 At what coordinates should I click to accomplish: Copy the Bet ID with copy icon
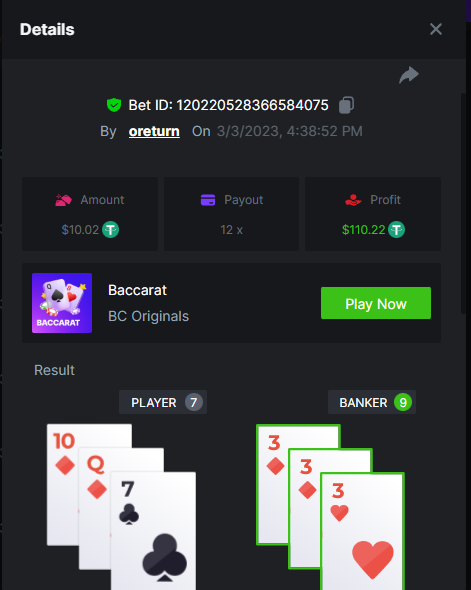pyautogui.click(x=346, y=105)
